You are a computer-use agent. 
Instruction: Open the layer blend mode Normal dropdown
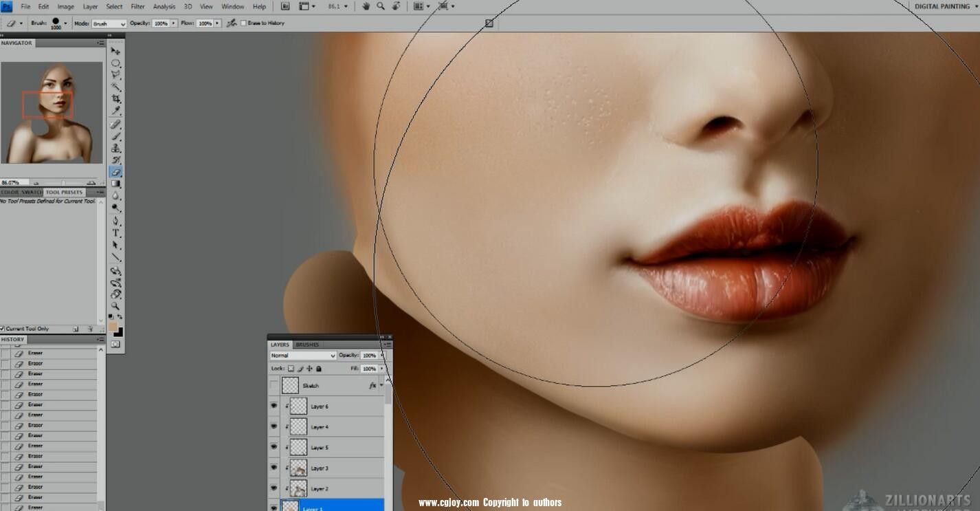pos(303,356)
